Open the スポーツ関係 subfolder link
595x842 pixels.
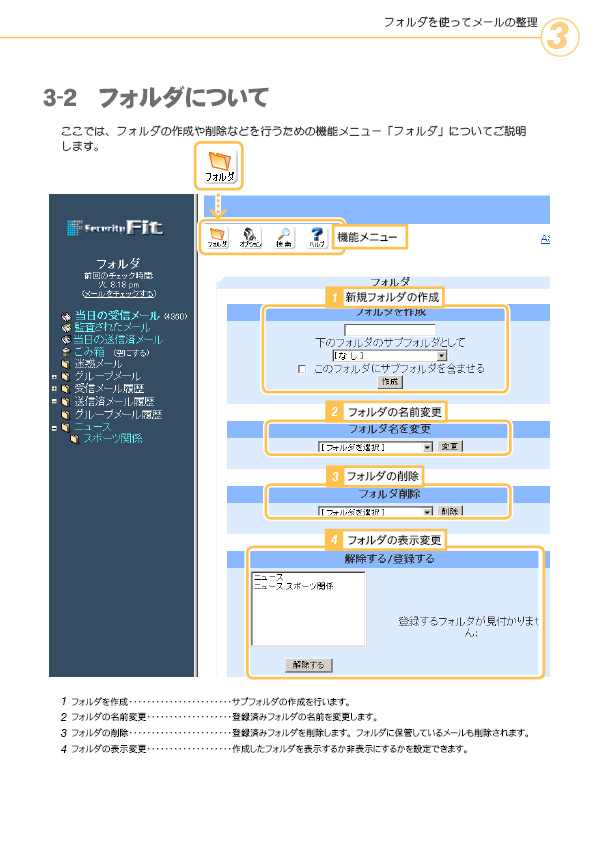tap(113, 439)
